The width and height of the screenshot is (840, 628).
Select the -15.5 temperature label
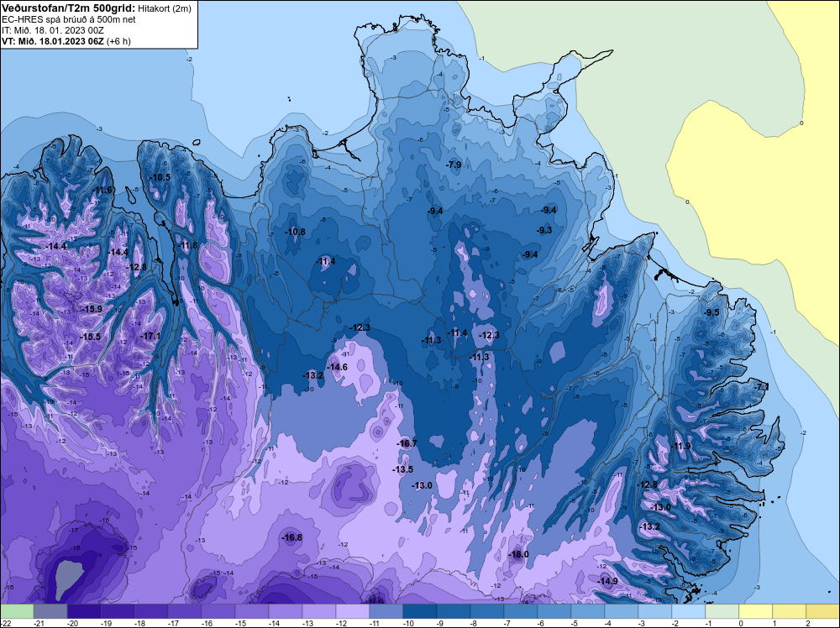click(90, 337)
